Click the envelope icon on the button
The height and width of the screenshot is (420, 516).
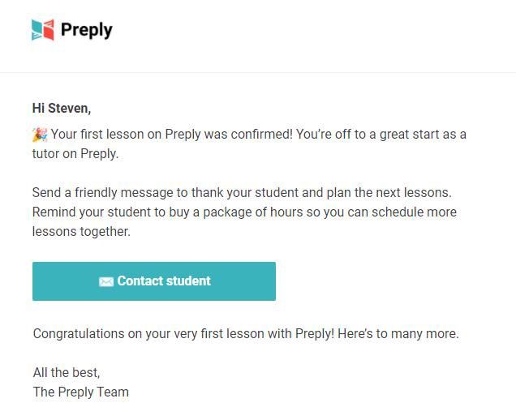pyautogui.click(x=106, y=282)
